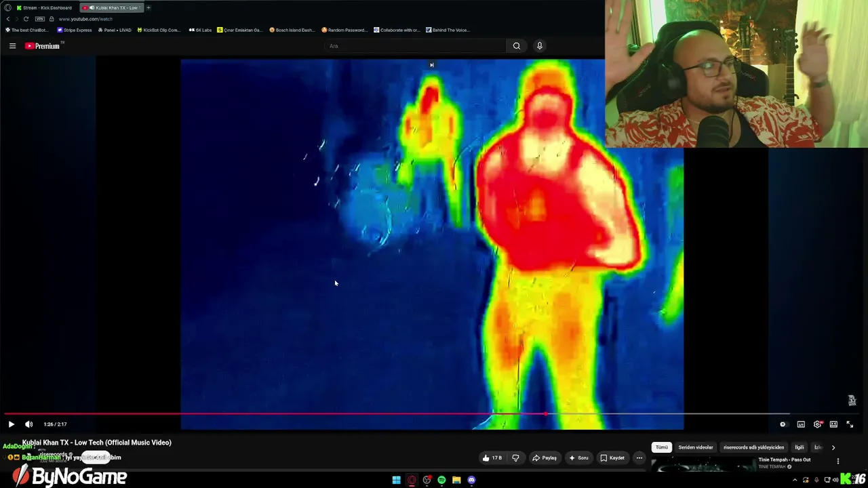Open the 'Behind The Voice...' bookmark

[448, 30]
